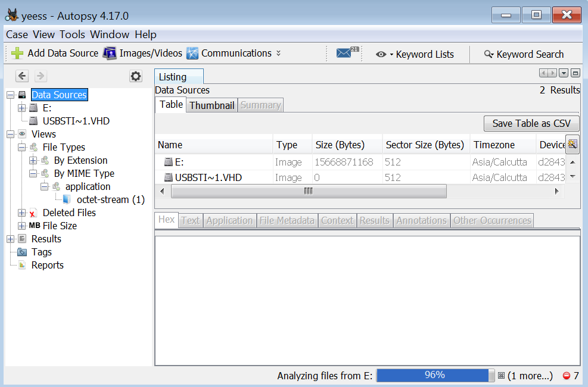Click the red X Deleted Files icon

[x=33, y=213]
